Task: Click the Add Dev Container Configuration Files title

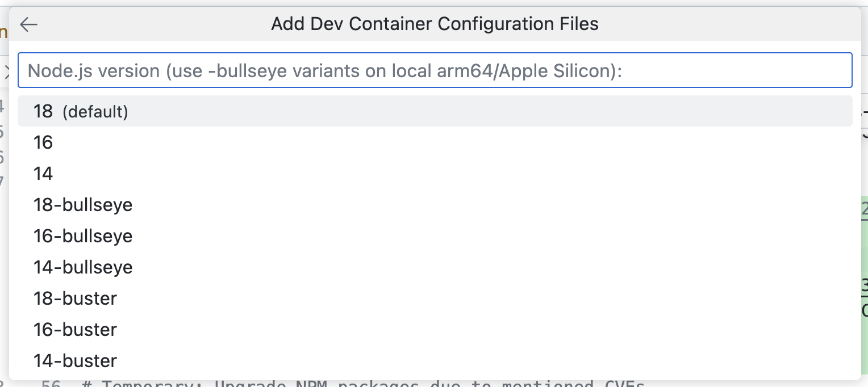Action: (x=434, y=24)
